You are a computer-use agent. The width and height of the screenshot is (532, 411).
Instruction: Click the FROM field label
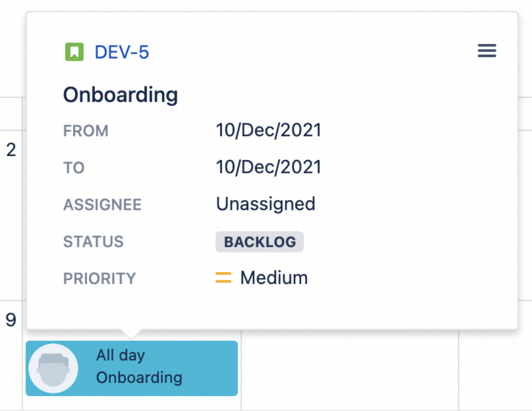point(86,131)
